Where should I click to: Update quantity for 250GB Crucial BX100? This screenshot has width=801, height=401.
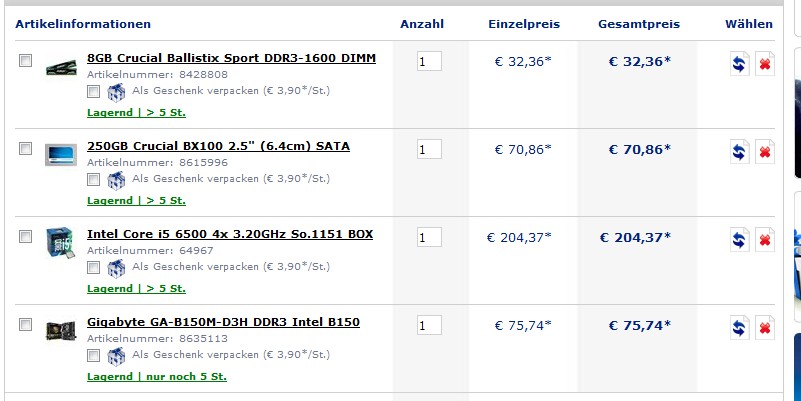point(739,151)
